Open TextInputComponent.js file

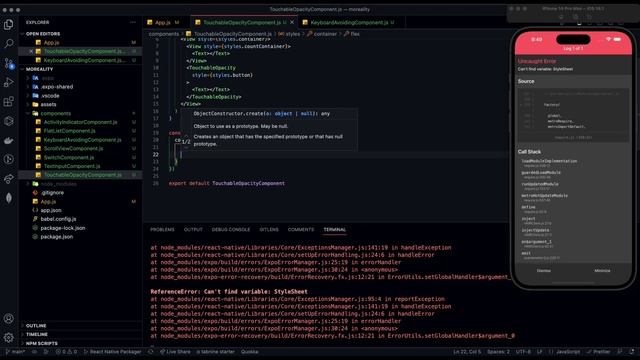pyautogui.click(x=72, y=166)
